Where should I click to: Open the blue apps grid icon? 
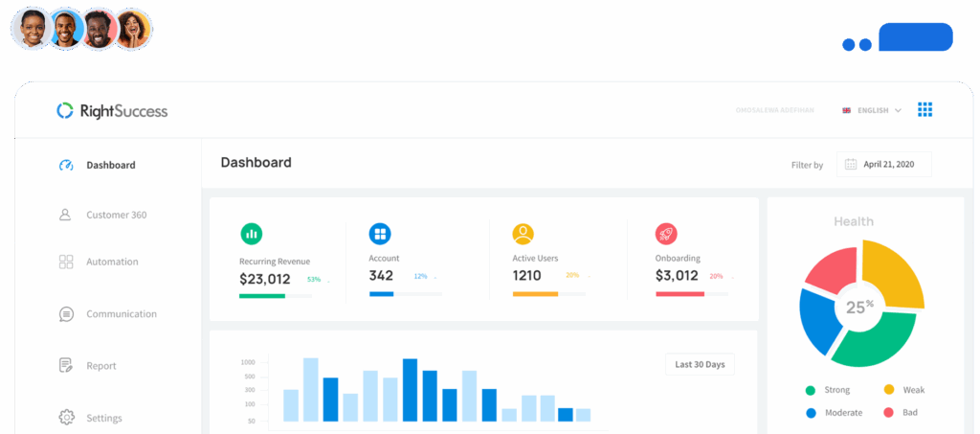pyautogui.click(x=924, y=110)
